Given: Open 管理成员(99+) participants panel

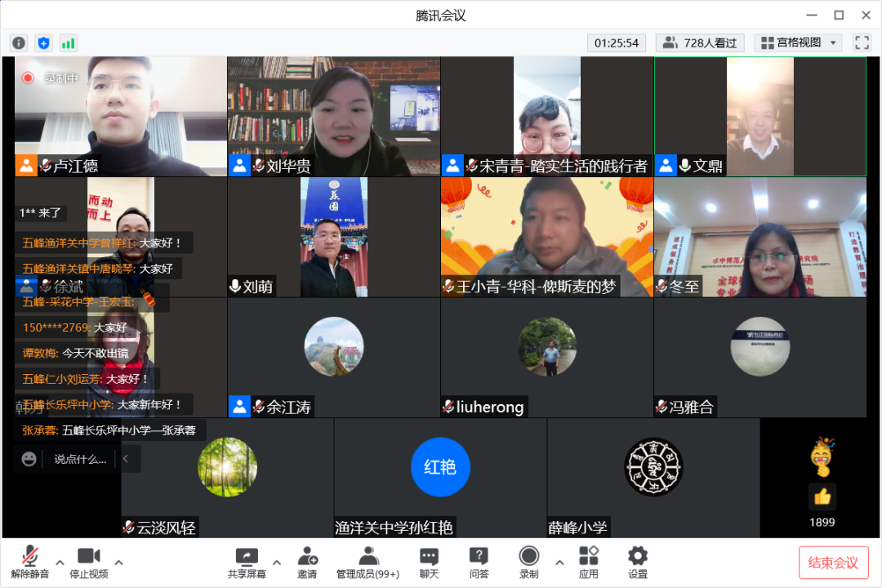Looking at the screenshot, I should (367, 562).
